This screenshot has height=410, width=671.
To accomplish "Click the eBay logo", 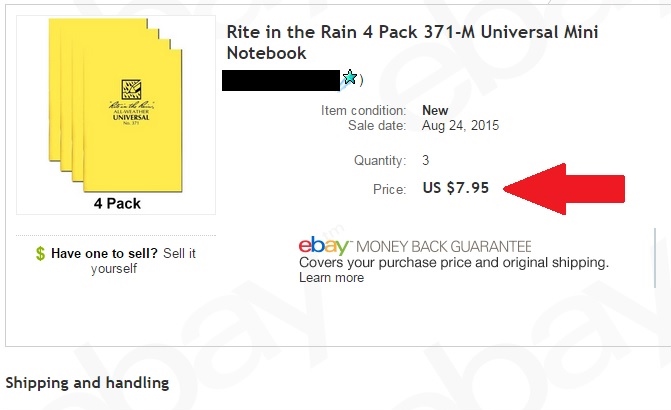I will (x=323, y=246).
